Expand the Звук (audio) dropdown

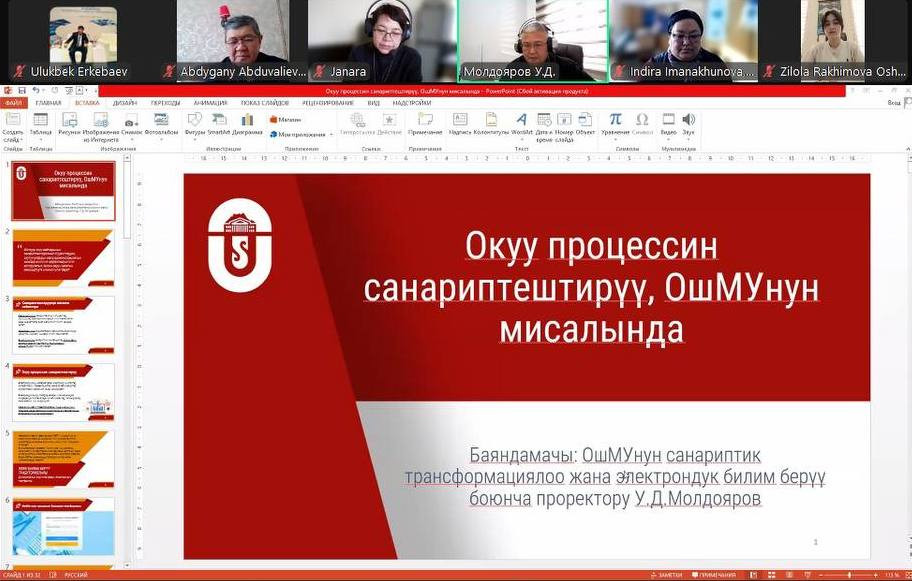click(688, 123)
